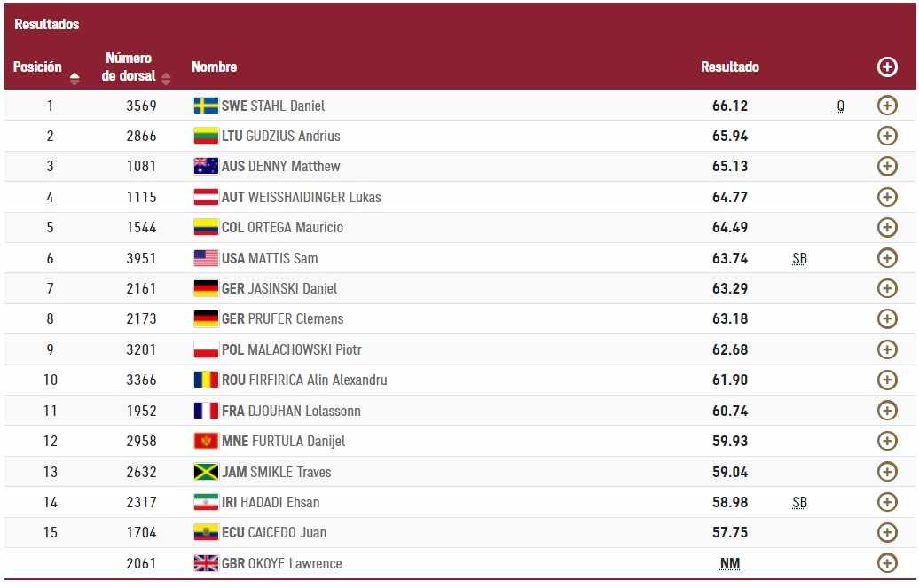Open plus icon for MATTIS Sam
This screenshot has width=919, height=588.
887,258
